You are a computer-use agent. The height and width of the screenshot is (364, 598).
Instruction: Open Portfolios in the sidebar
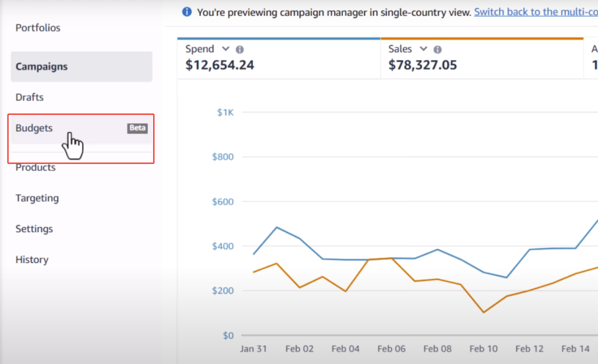(38, 28)
